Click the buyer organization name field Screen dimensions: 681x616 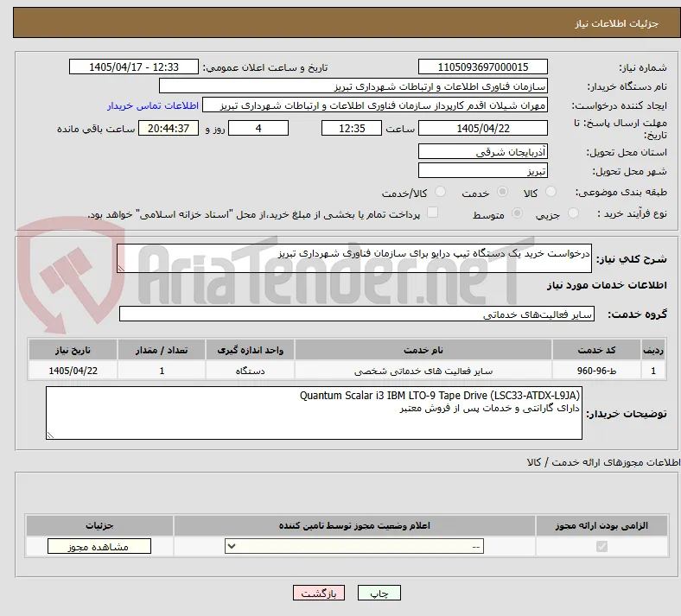pyautogui.click(x=353, y=86)
